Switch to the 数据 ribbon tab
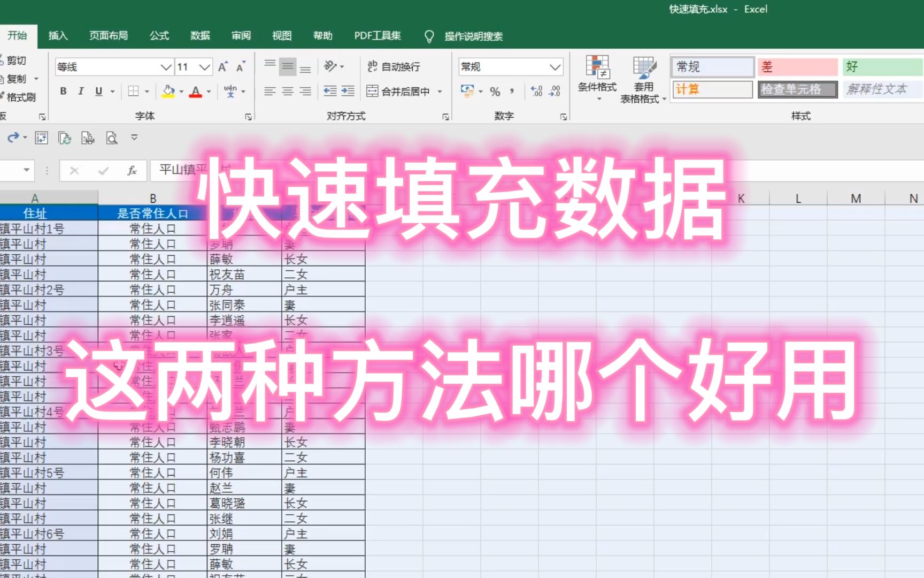This screenshot has height=578, width=924. click(x=200, y=36)
